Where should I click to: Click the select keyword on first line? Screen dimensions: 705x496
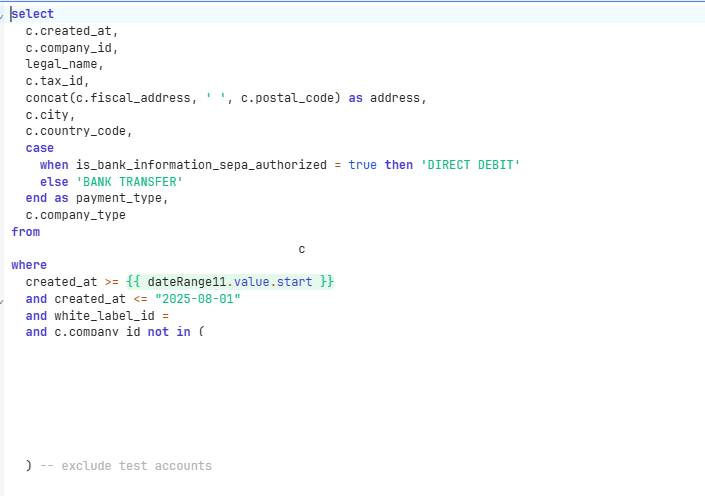click(33, 14)
